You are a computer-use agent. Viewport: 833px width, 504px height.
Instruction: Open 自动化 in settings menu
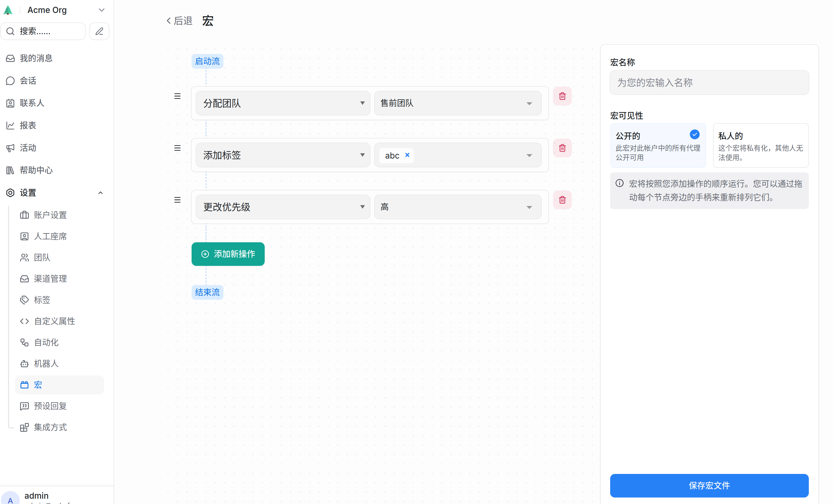(46, 342)
